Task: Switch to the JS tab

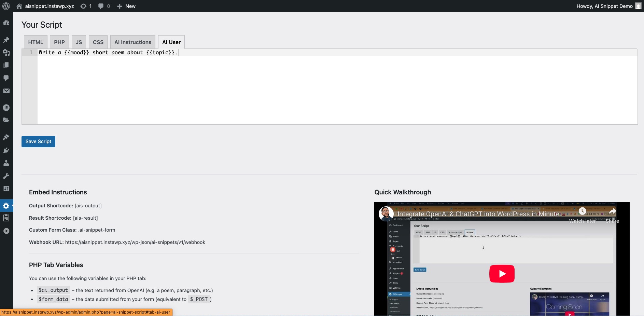Action: (79, 42)
